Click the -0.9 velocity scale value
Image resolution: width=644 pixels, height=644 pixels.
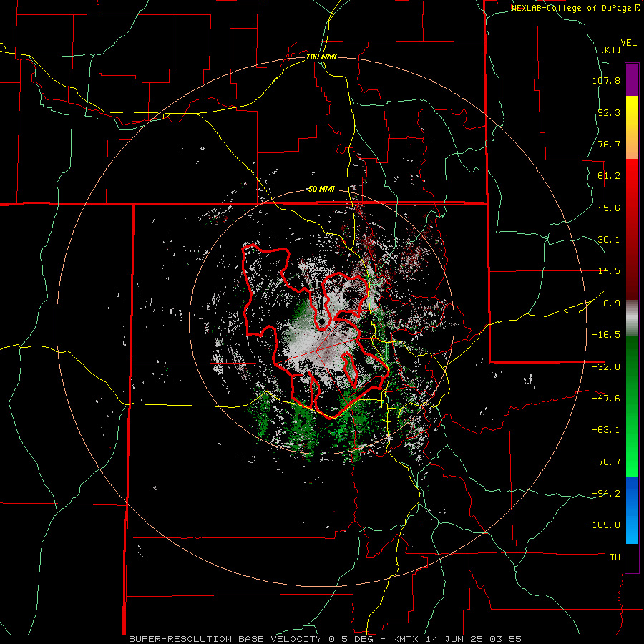pyautogui.click(x=609, y=303)
